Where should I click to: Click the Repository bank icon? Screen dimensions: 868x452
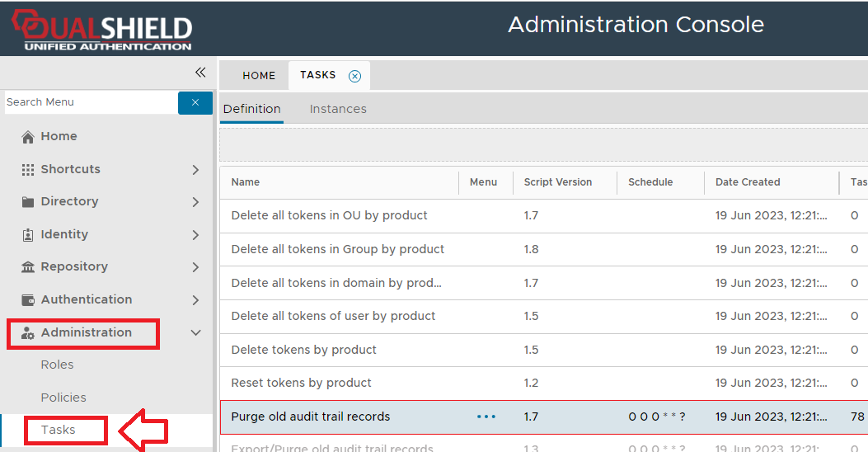(x=28, y=267)
